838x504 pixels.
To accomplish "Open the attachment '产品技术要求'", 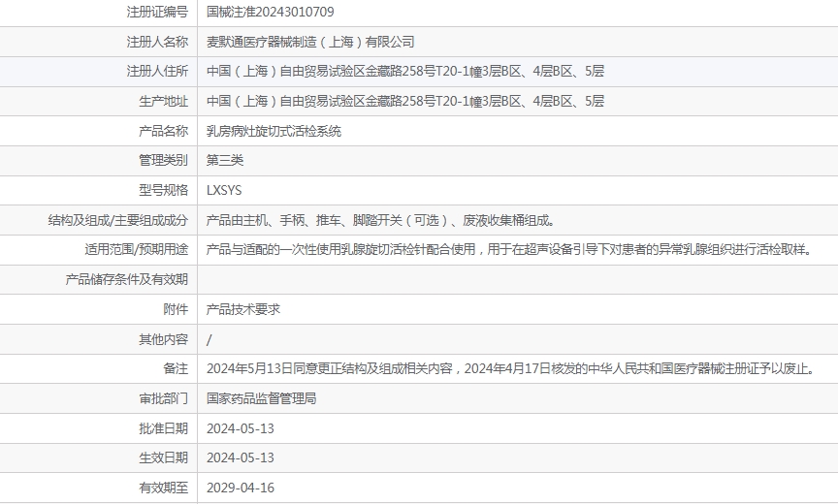I will [x=243, y=309].
